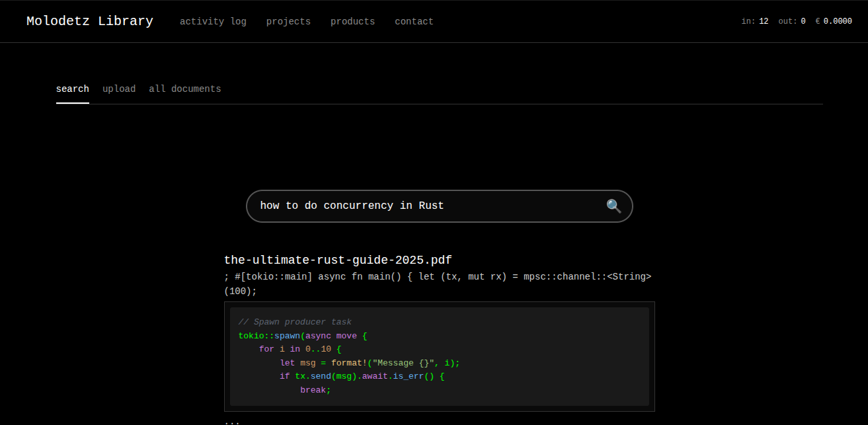Open the-ultimate-rust-guide-2025.pdf result title
Screen dimensions: 868x425
click(338, 260)
